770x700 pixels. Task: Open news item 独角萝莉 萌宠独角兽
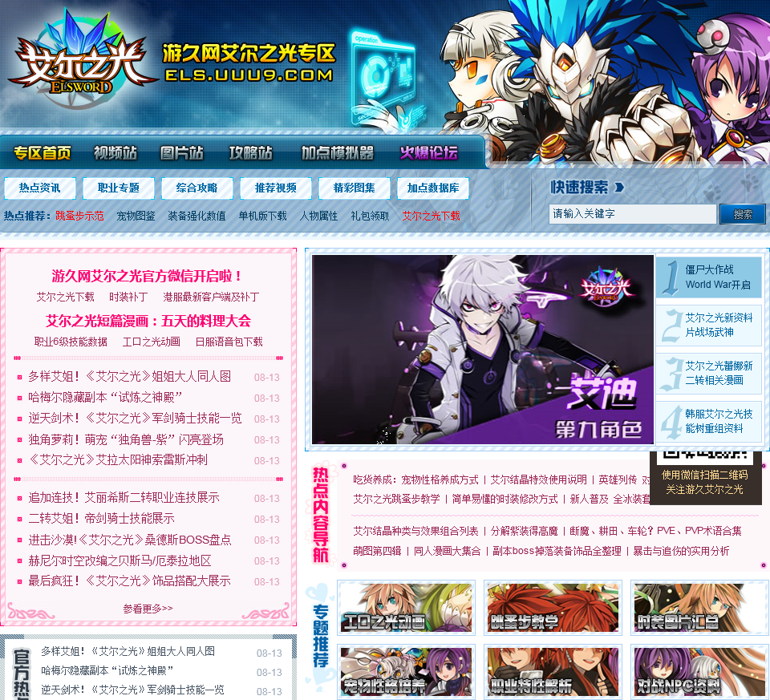click(126, 439)
